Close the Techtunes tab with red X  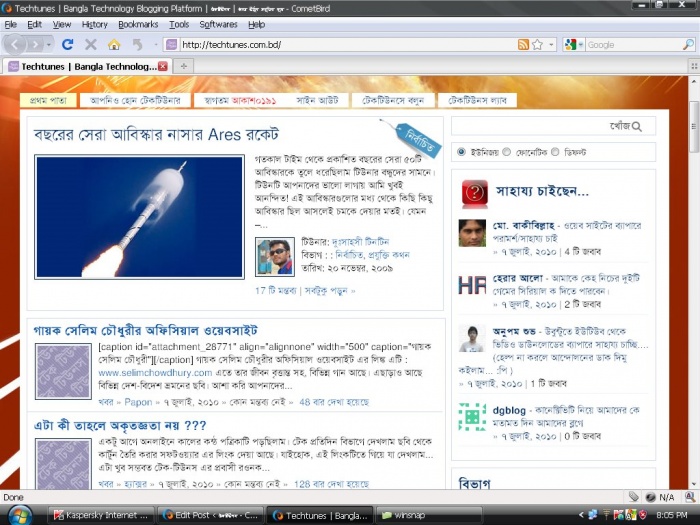163,66
